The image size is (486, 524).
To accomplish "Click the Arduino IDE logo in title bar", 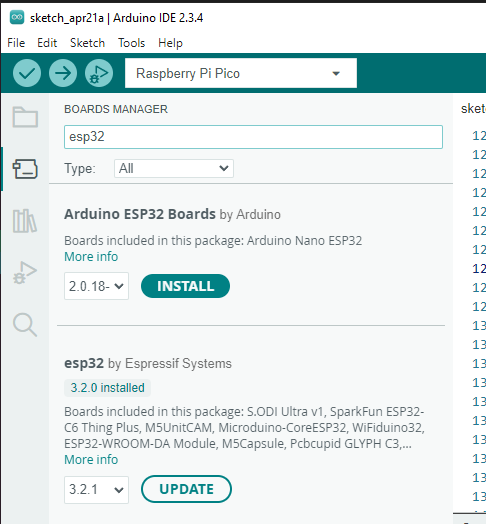I will click(17, 17).
